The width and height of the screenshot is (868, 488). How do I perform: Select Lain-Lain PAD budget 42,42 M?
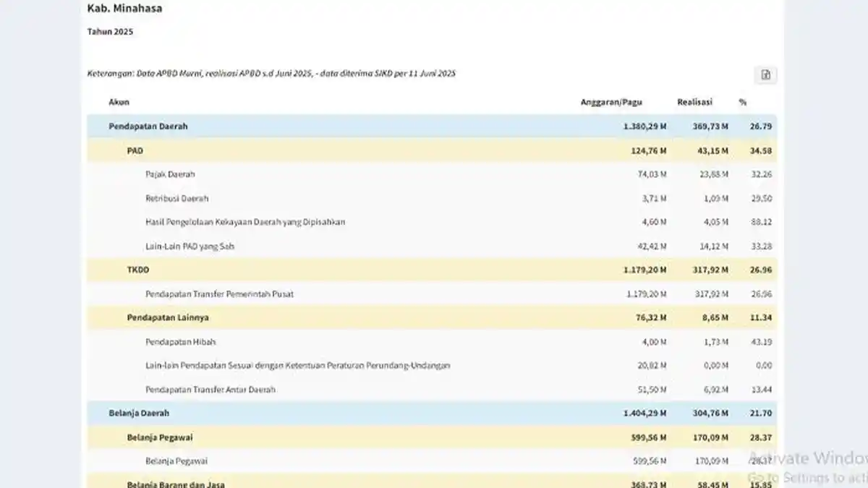click(x=652, y=246)
